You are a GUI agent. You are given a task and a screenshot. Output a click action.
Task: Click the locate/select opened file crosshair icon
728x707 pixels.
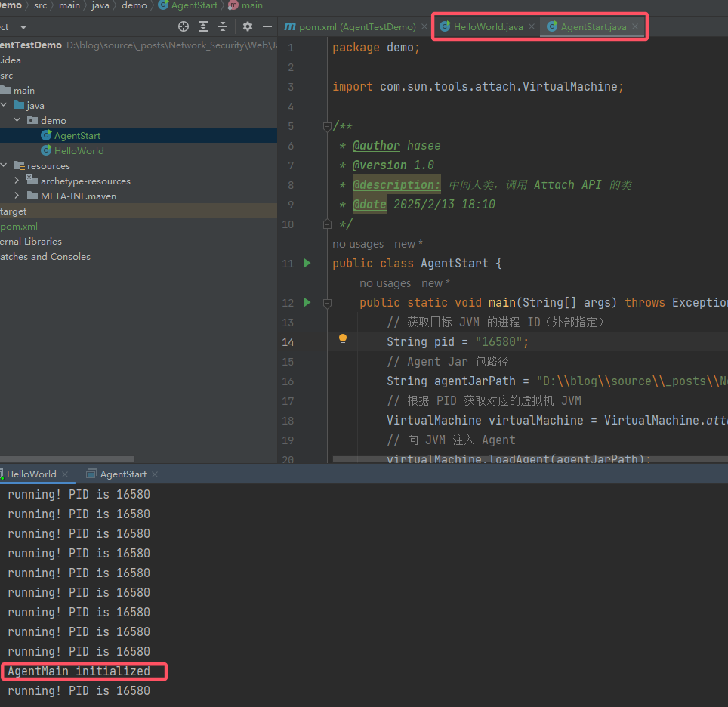pos(184,26)
